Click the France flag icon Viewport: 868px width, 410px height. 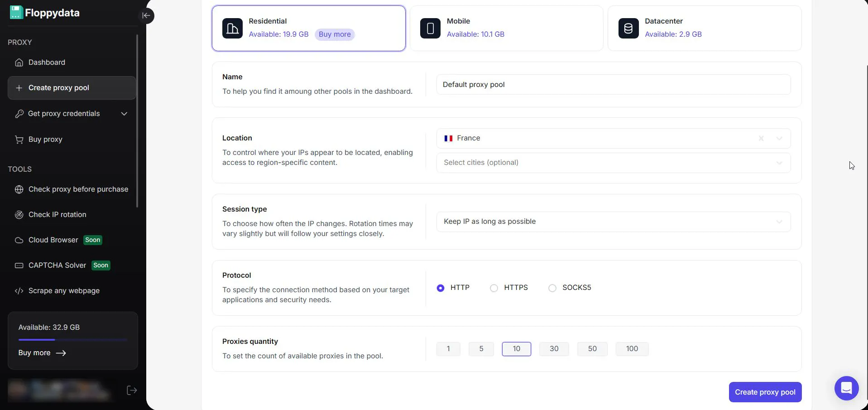pos(448,139)
